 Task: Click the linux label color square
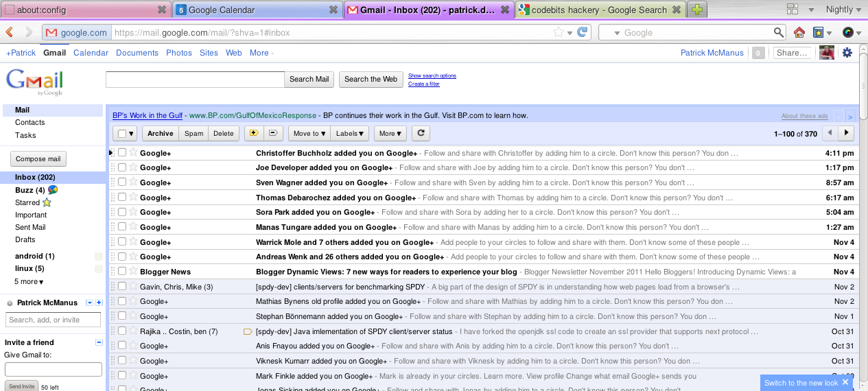click(98, 269)
